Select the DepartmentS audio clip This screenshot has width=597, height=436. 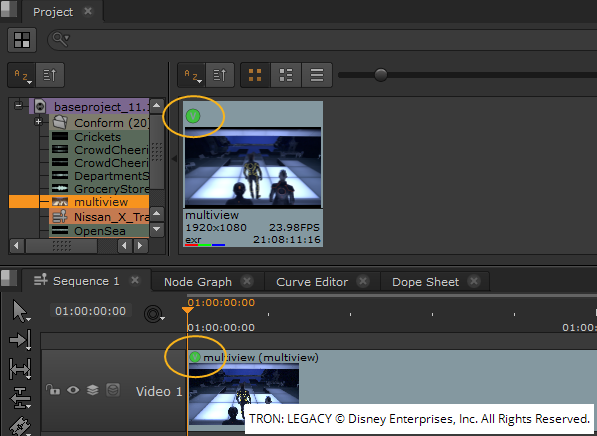[99, 176]
